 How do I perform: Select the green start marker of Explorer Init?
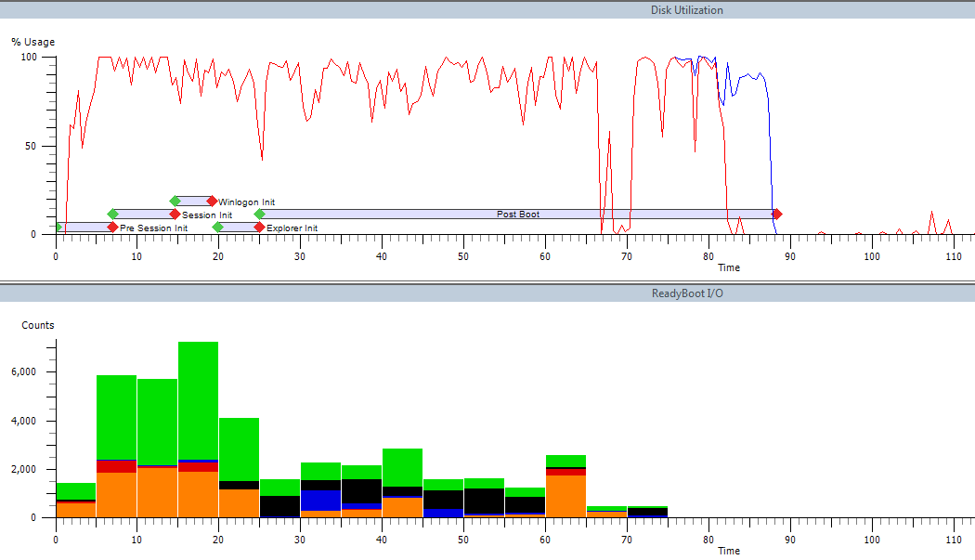point(218,228)
